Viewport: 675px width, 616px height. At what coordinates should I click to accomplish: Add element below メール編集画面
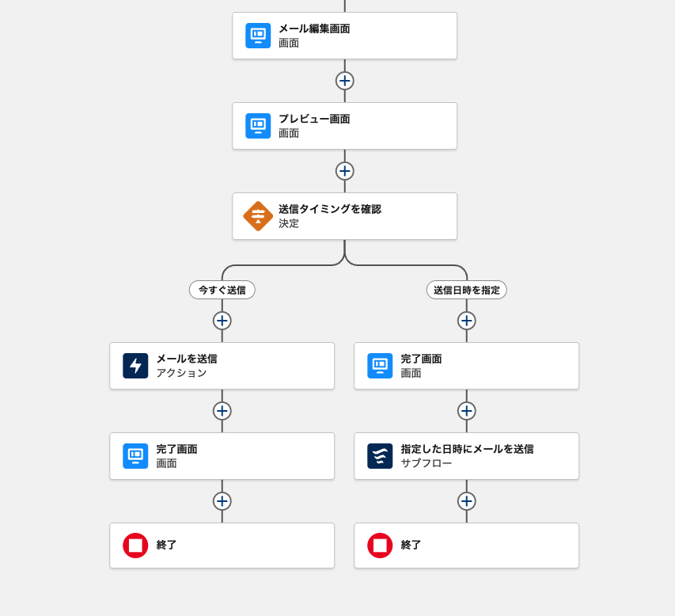pos(344,81)
